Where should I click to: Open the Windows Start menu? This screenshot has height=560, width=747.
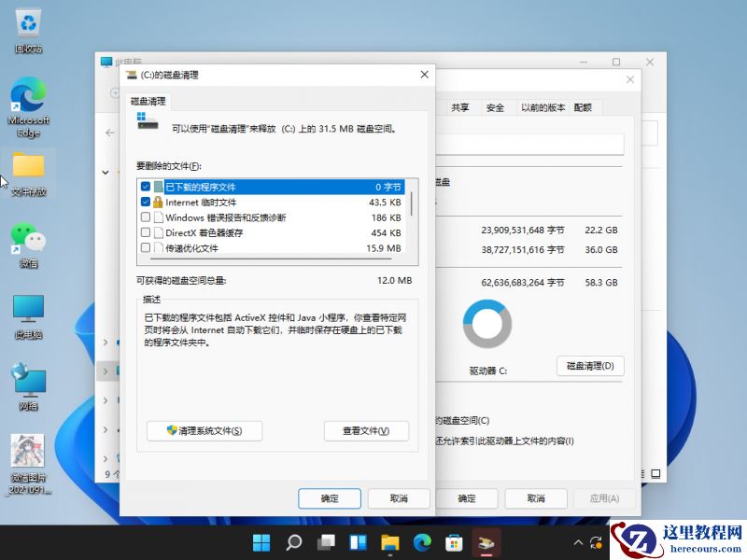click(261, 541)
